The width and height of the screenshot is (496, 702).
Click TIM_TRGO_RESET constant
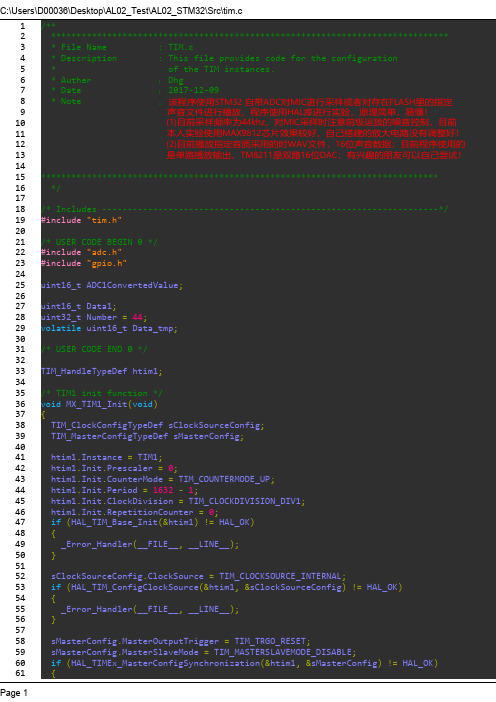[270, 641]
